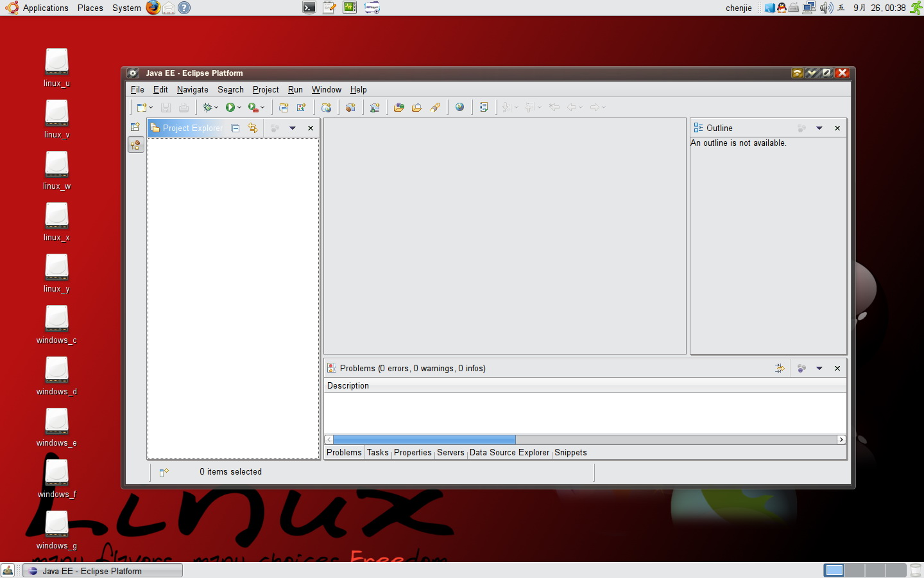This screenshot has width=924, height=578.
Task: Click the status bar icon left of '0 items selected'
Action: (164, 472)
